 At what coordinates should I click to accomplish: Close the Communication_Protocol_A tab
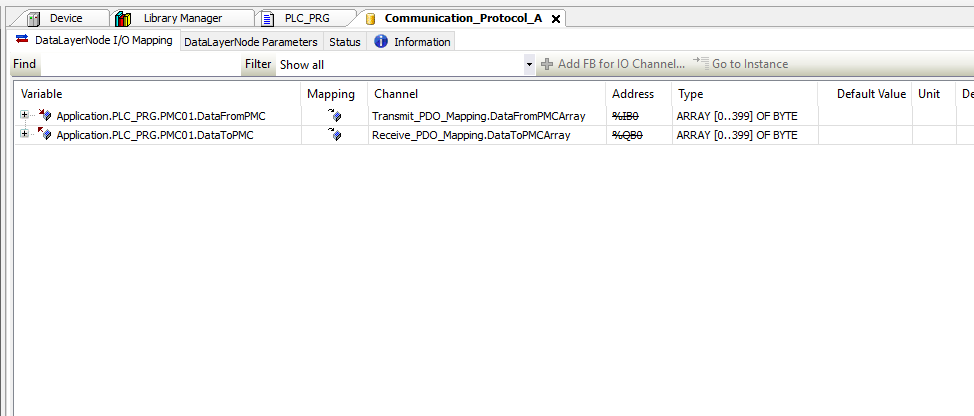click(556, 19)
